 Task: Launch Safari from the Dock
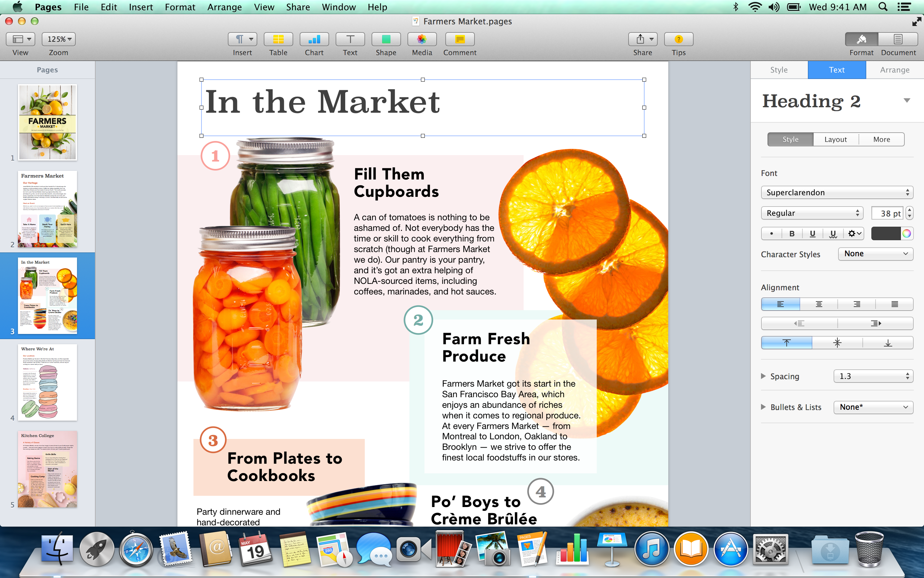136,550
